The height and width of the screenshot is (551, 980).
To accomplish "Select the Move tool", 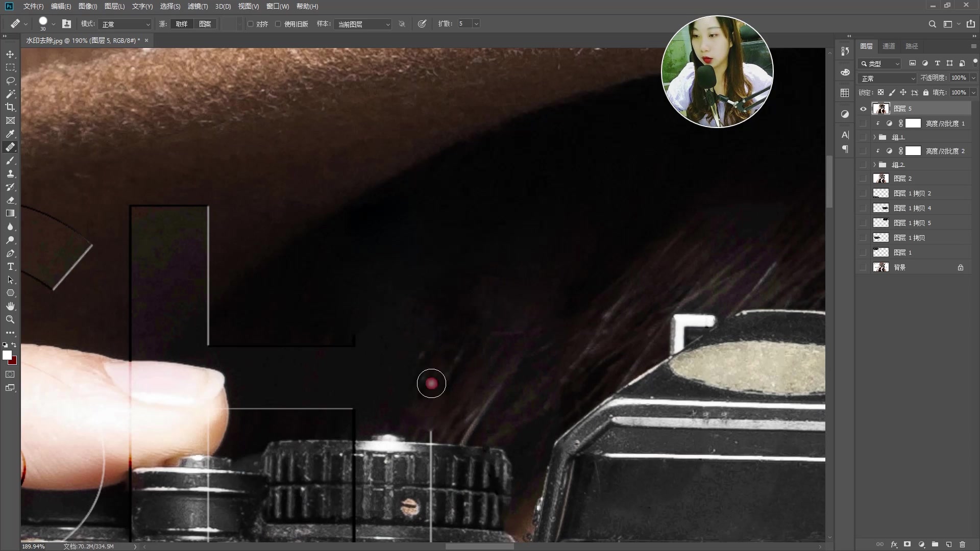I will (x=10, y=54).
